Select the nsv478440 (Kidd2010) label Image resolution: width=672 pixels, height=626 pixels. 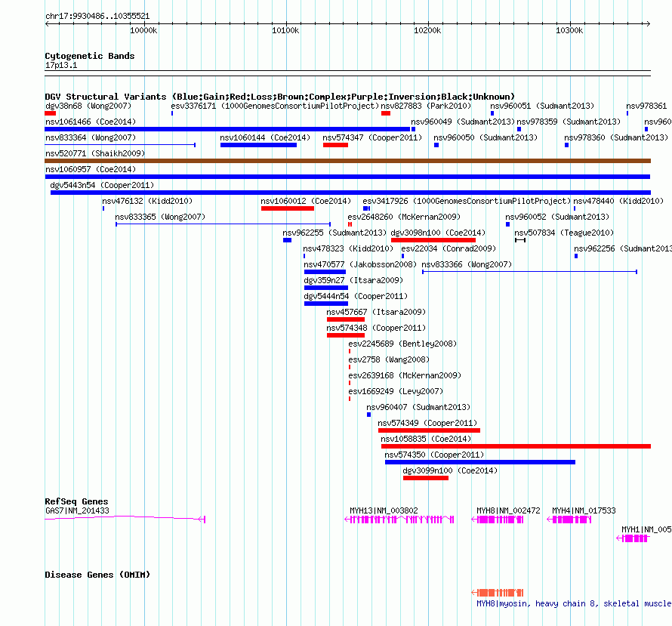coord(619,201)
